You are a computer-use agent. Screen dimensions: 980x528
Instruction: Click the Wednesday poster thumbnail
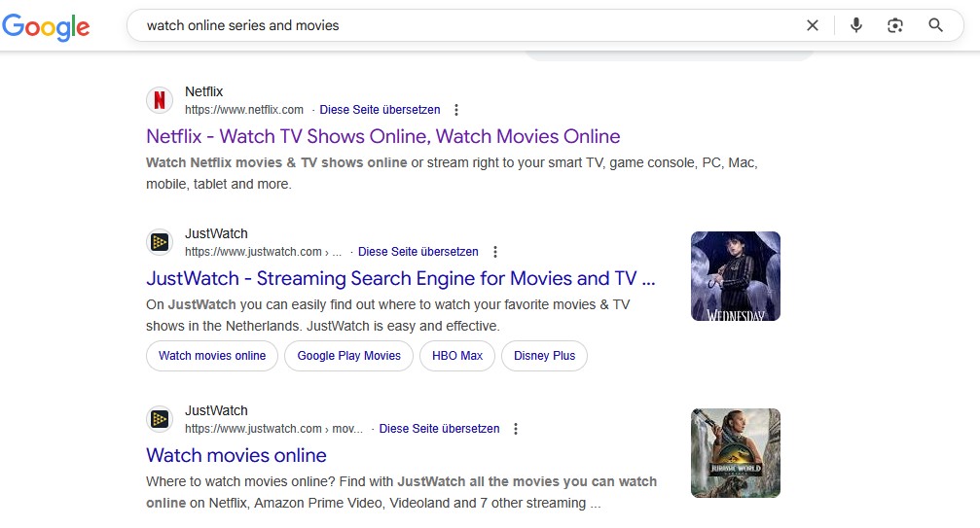pyautogui.click(x=735, y=276)
